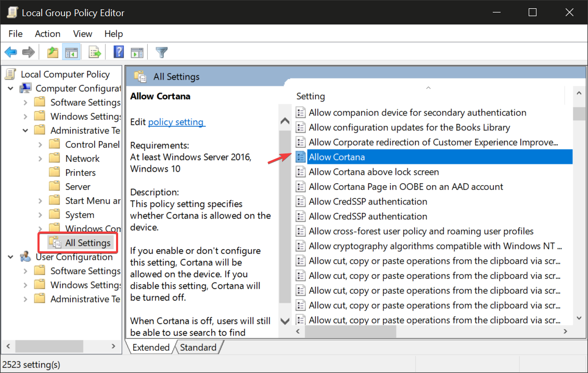Click description pane scroll down arrow
The image size is (588, 373).
tap(285, 321)
